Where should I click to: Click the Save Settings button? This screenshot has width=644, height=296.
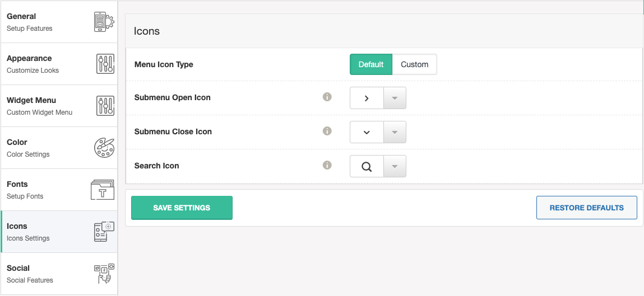pyautogui.click(x=182, y=208)
